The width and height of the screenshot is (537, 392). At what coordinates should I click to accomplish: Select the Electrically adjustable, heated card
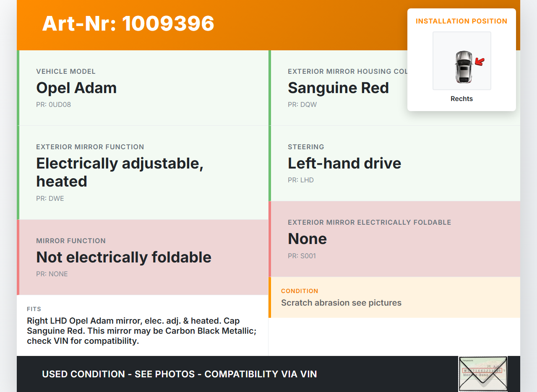pyautogui.click(x=143, y=172)
